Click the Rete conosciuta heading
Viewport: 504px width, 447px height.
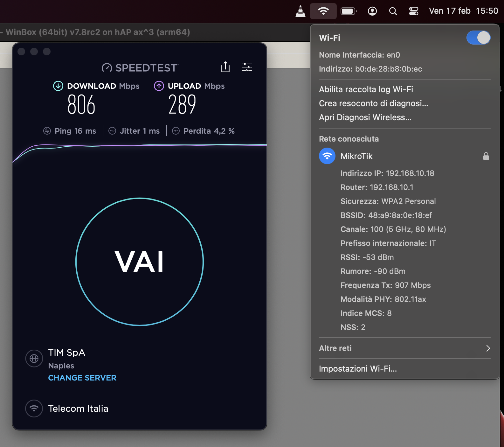(349, 139)
